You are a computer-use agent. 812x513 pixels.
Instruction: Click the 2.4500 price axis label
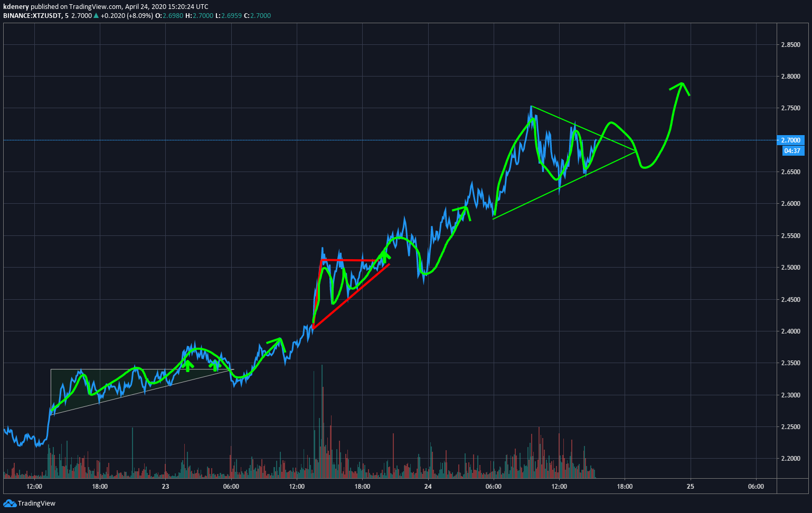click(790, 300)
